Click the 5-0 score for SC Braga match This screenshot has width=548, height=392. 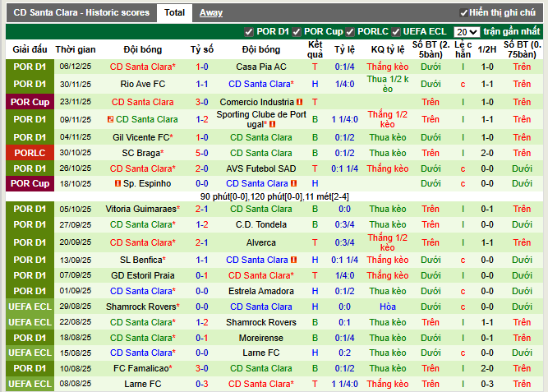click(x=202, y=153)
